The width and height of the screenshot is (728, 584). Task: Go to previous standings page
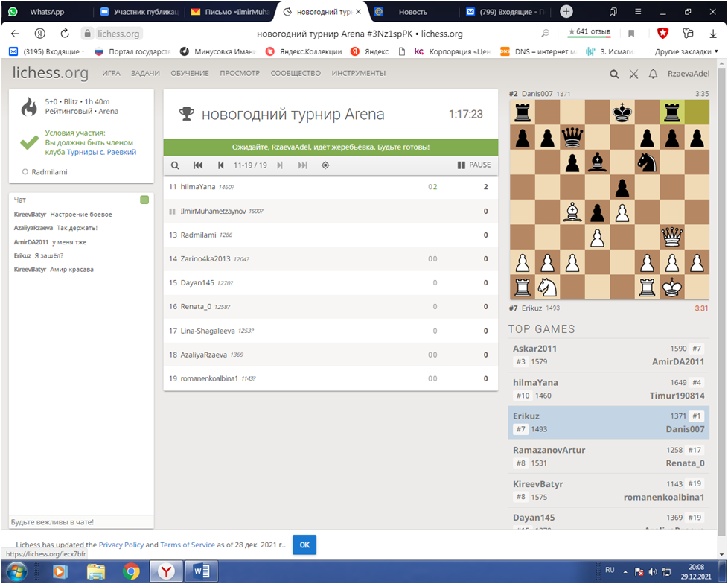tap(221, 165)
